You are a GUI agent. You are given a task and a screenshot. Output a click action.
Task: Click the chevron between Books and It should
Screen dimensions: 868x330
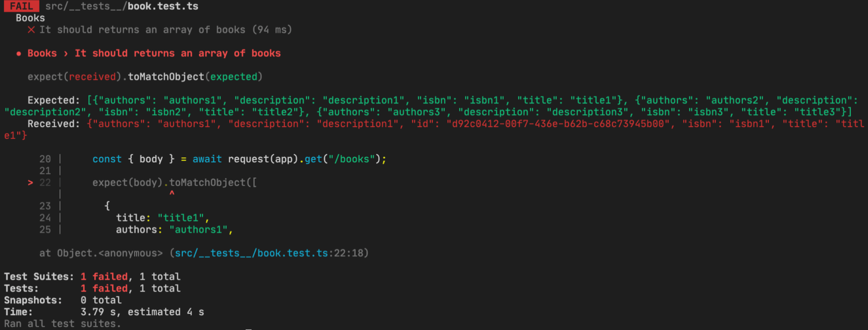(66, 54)
